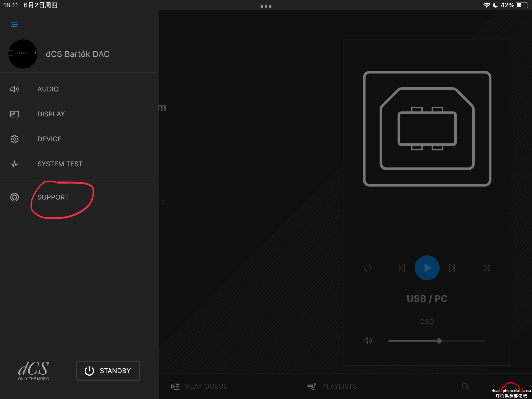The image size is (532, 399).
Task: Click the repeat playback icon
Action: (367, 267)
